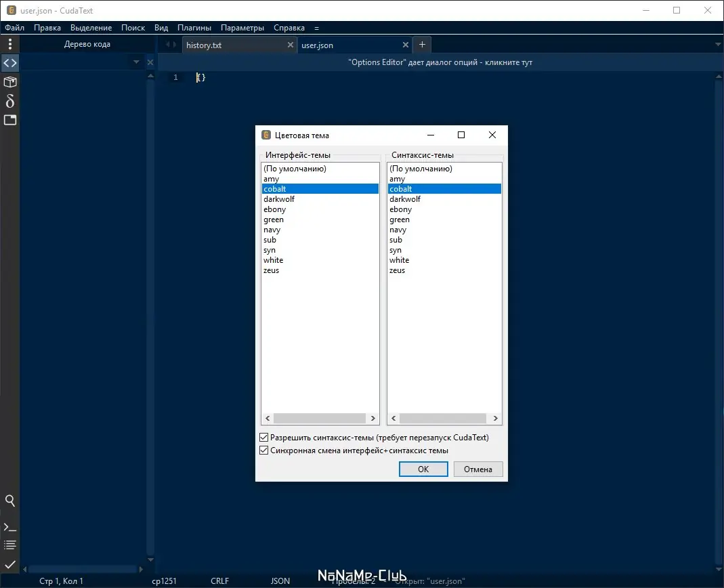Click the Options Editor notification bar
Screen dimensions: 724x588
[440, 62]
